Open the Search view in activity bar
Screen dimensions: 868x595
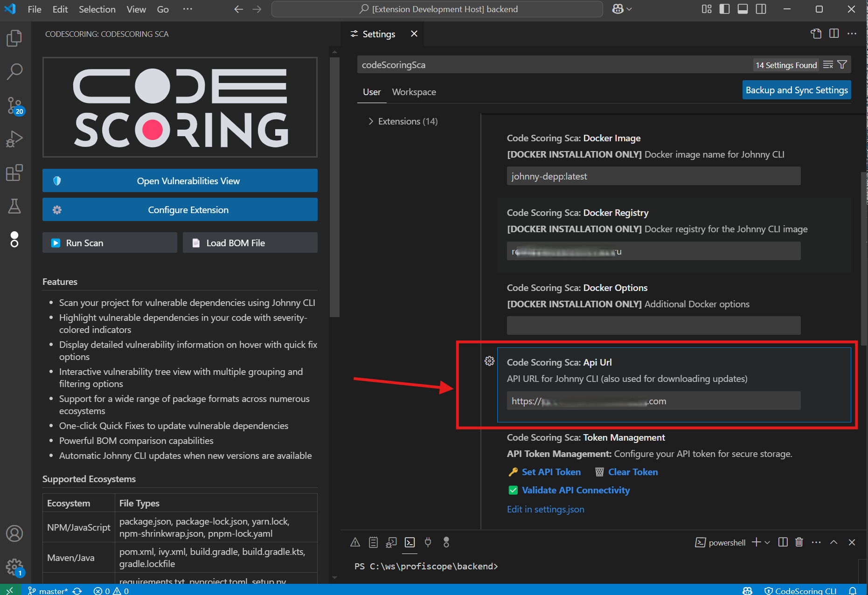[14, 72]
